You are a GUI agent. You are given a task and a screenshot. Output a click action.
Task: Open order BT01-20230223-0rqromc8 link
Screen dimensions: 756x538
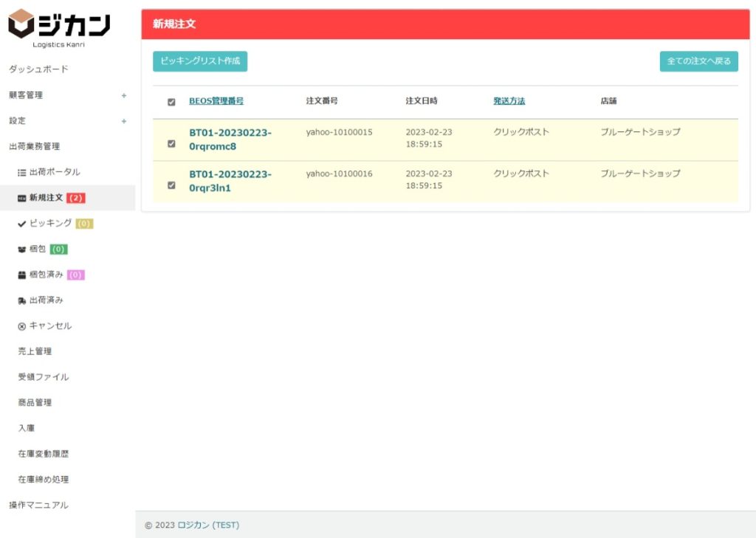pyautogui.click(x=230, y=139)
